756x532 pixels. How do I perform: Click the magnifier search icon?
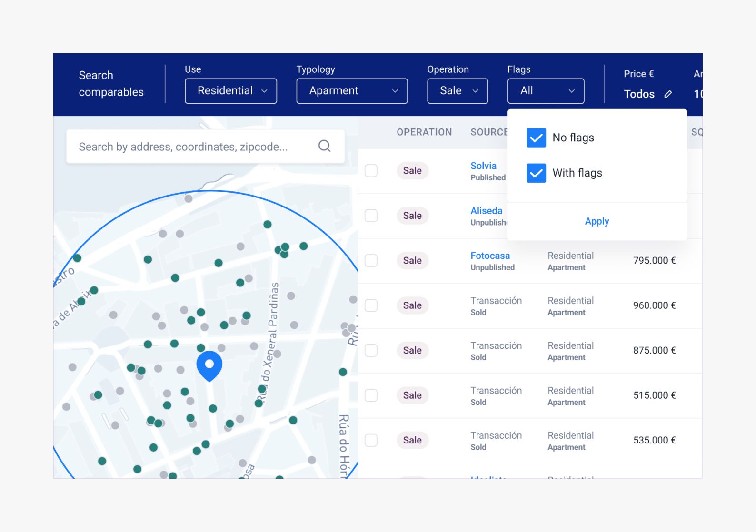pos(324,146)
